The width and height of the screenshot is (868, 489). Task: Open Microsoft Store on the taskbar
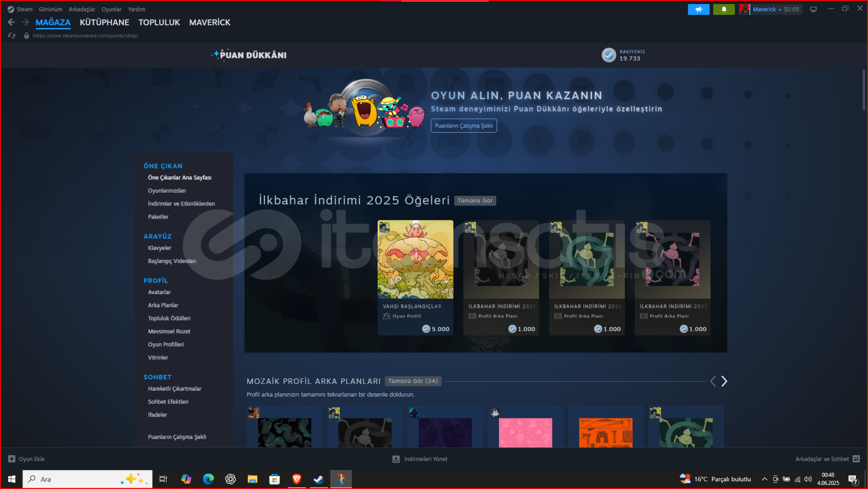[274, 479]
